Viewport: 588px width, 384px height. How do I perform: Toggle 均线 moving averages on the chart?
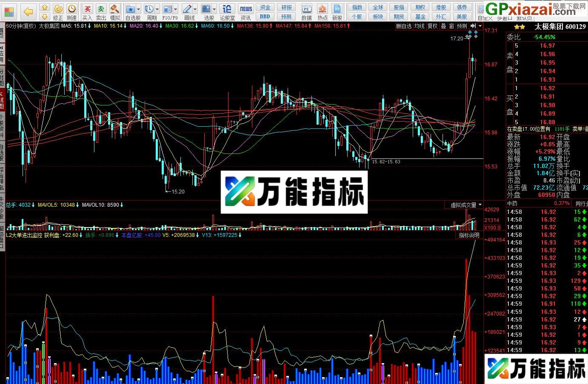(x=419, y=26)
